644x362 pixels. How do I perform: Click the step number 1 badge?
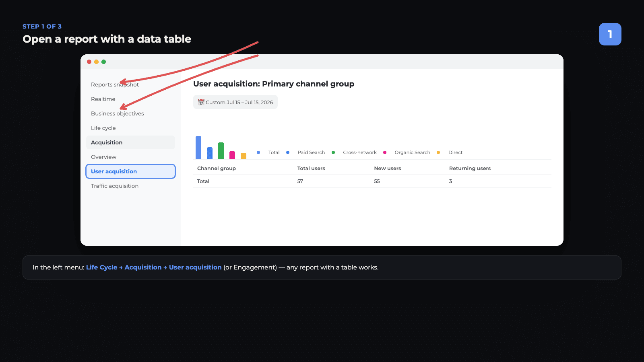(610, 34)
